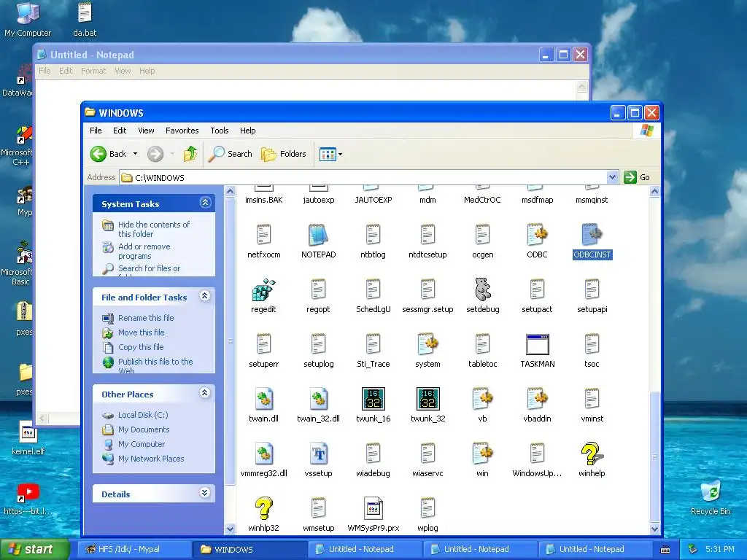Viewport: 747px width, 560px height.
Task: Select the NOTEPAD application icon
Action: (318, 236)
